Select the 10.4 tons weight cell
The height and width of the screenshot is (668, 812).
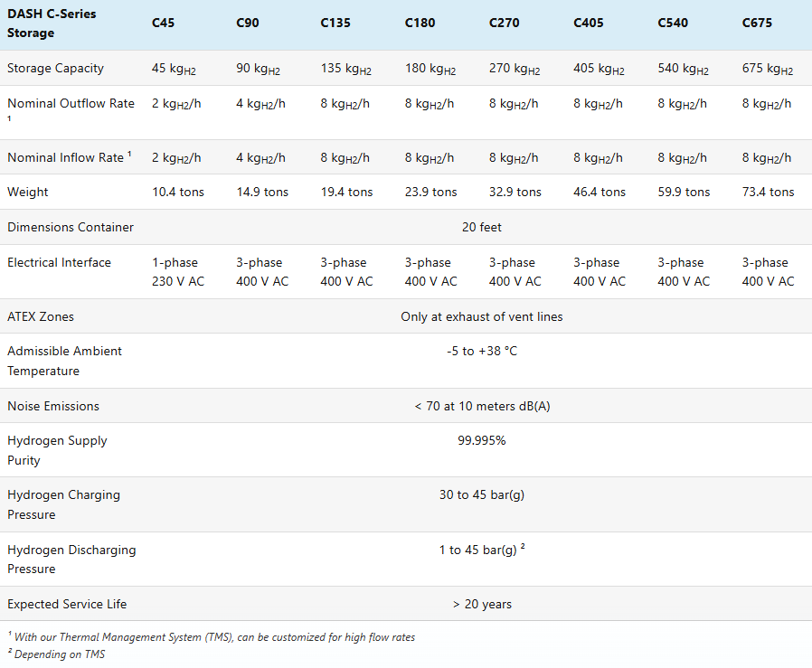pyautogui.click(x=178, y=193)
